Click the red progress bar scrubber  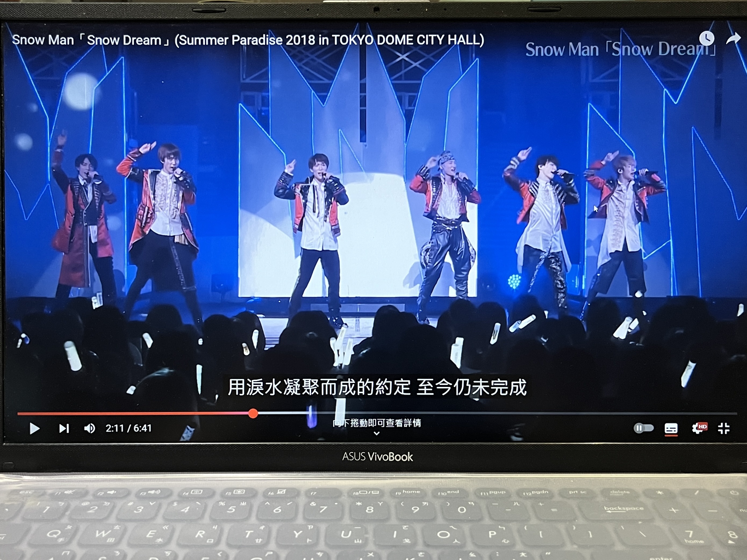253,413
